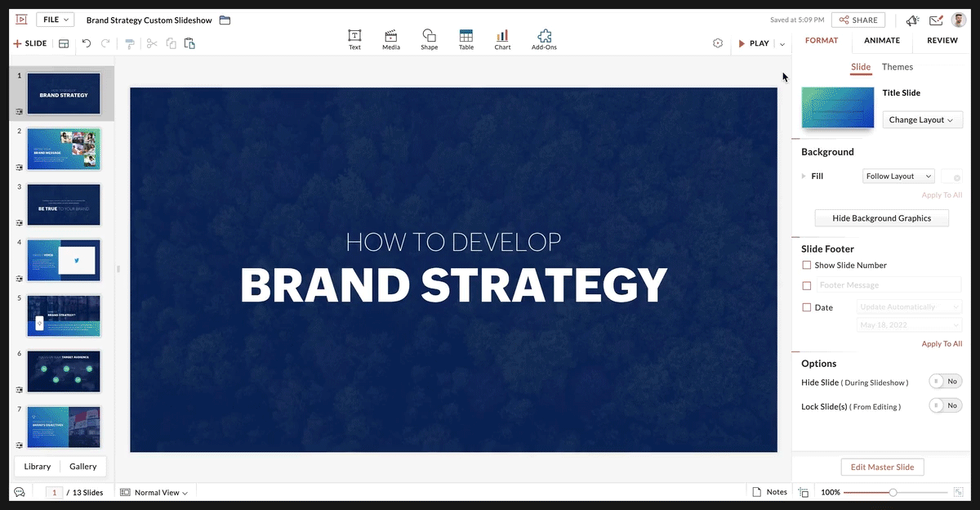980x510 pixels.
Task: Click the transition icon below slide 1 number
Action: pyautogui.click(x=19, y=111)
